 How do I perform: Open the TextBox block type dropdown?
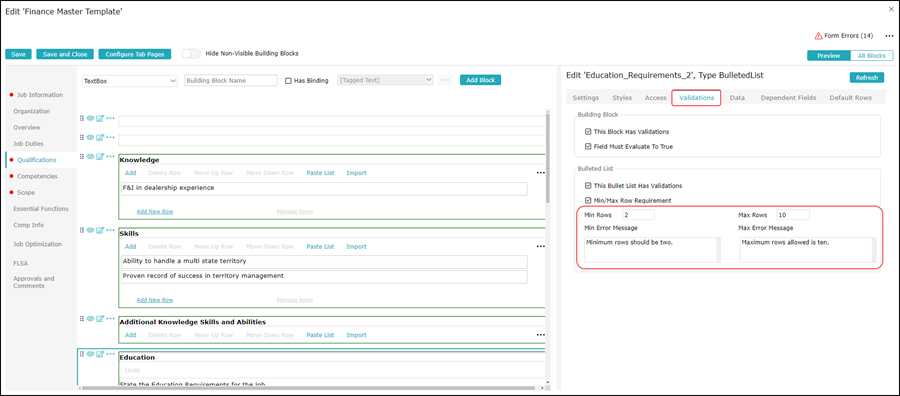(130, 81)
